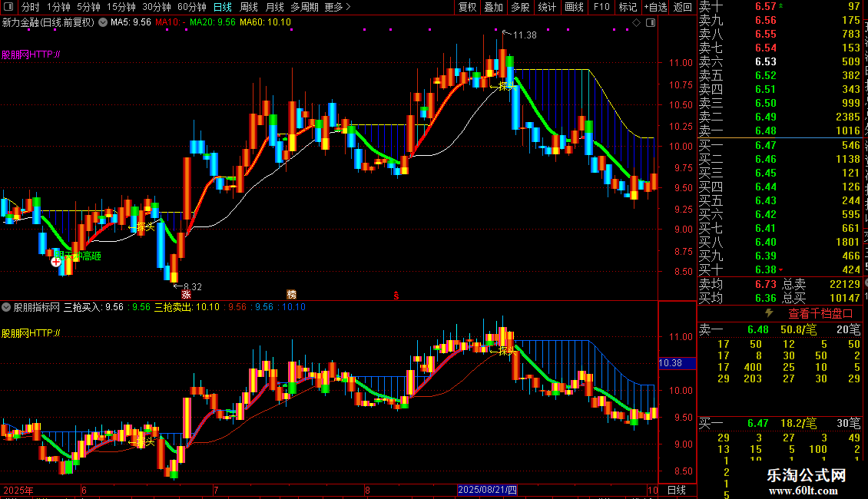This screenshot has width=868, height=499.
Task: Toggle the side panel icon beside diamond
Action: (651, 22)
